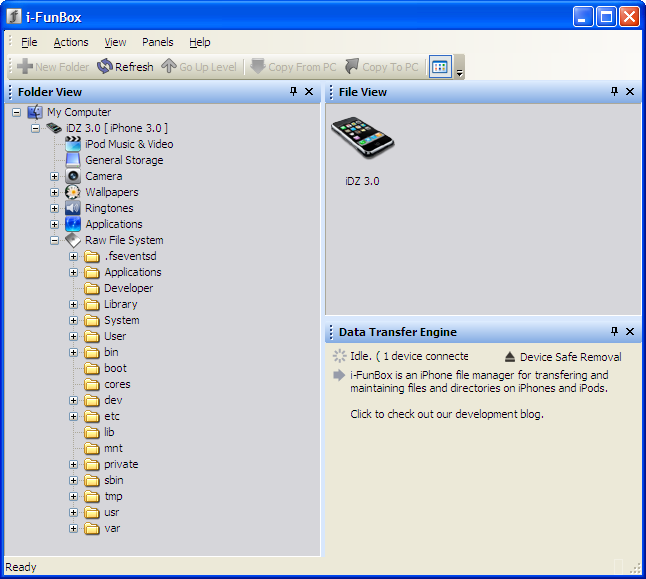Screen dimensions: 646x579
Task: Collapse the iDZ 3.0 device node
Action: point(35,129)
